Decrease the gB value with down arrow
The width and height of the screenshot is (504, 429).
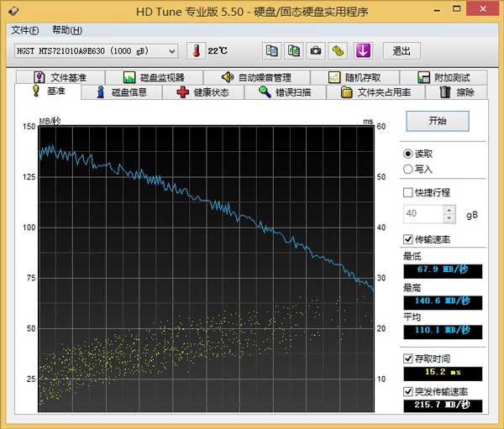449,218
